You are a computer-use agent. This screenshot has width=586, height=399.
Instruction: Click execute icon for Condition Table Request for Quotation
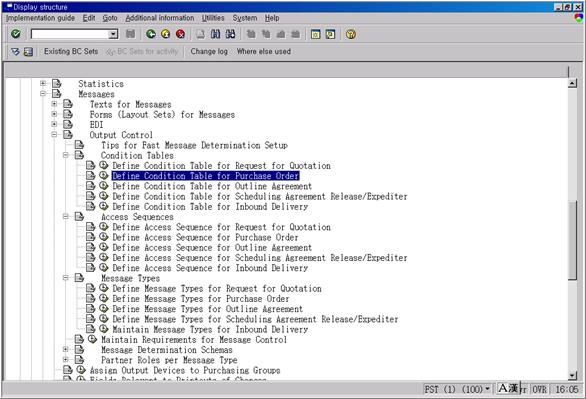104,165
